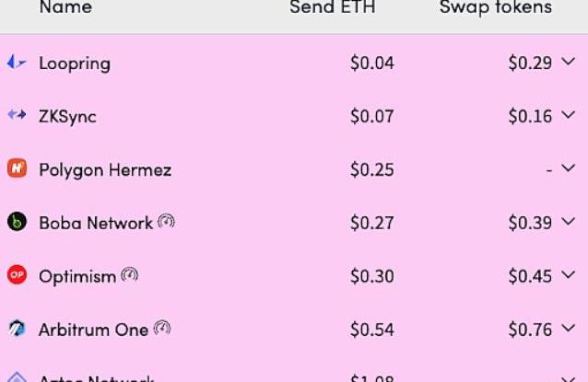The image size is (588, 382).
Task: Click the Loopring logo icon
Action: tap(17, 63)
